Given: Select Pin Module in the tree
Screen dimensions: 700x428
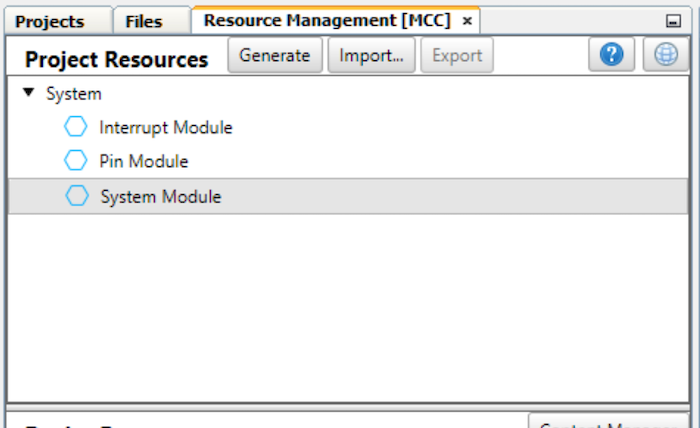Looking at the screenshot, I should pos(143,160).
